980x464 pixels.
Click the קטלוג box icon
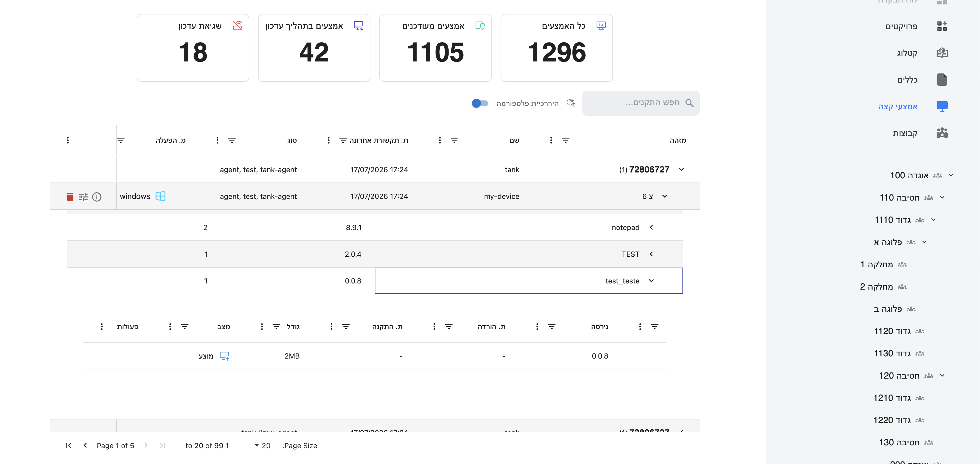point(942,53)
